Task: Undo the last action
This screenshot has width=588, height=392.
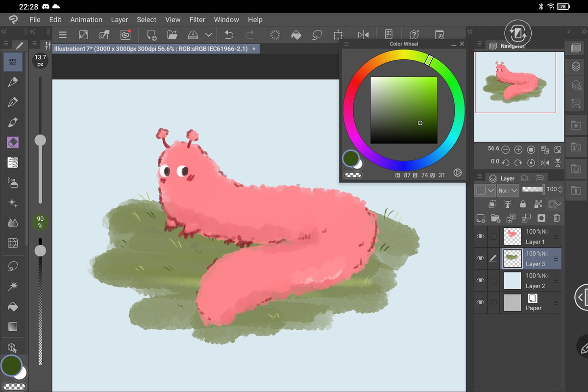Action: coord(229,35)
